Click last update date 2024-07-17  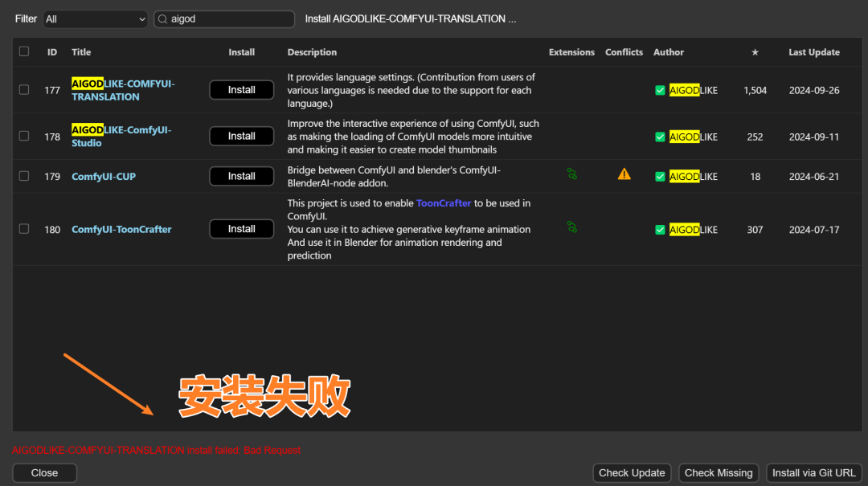pos(813,230)
